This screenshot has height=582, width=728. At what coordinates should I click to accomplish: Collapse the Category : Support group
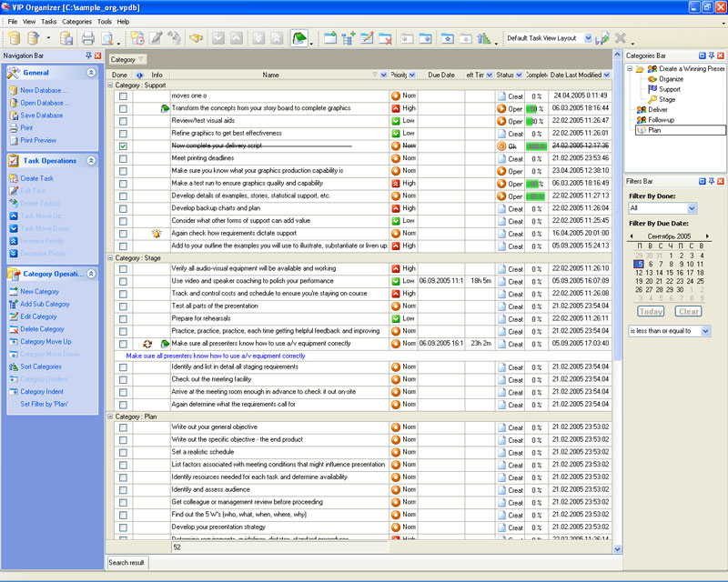click(110, 85)
